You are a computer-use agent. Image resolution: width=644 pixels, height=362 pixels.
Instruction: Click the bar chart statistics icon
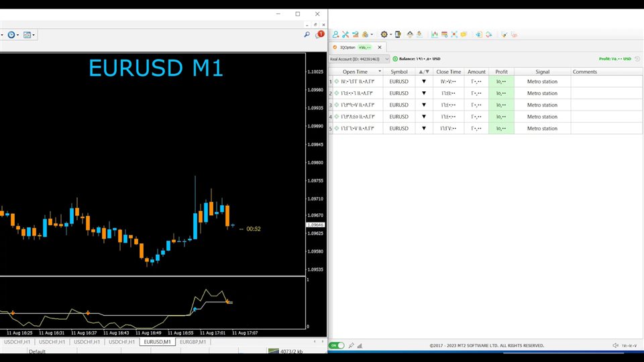(356, 34)
